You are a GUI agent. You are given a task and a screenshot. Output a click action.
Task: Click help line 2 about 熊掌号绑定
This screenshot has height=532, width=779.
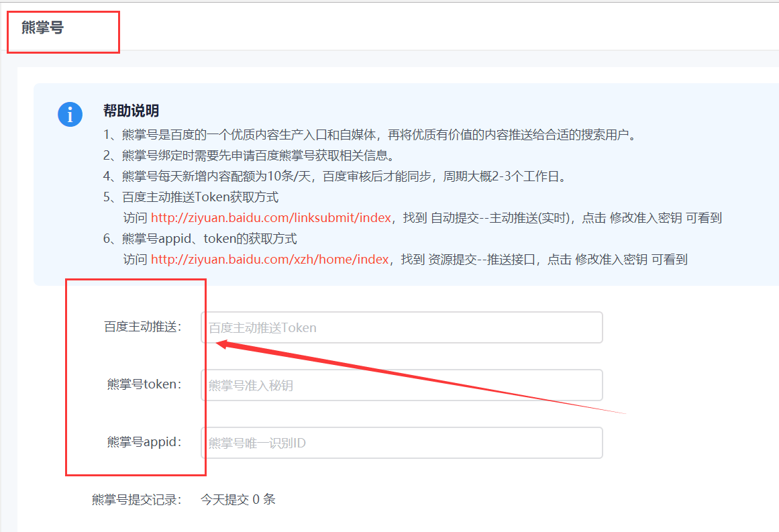point(250,156)
